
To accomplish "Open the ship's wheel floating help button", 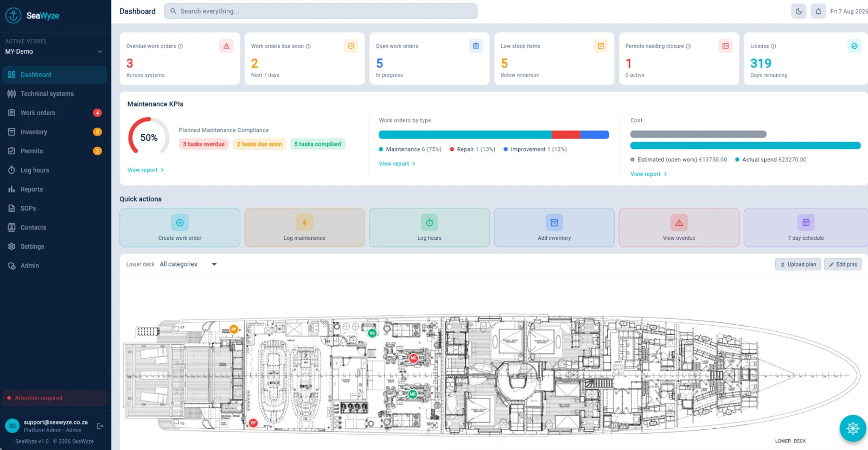I will point(853,428).
